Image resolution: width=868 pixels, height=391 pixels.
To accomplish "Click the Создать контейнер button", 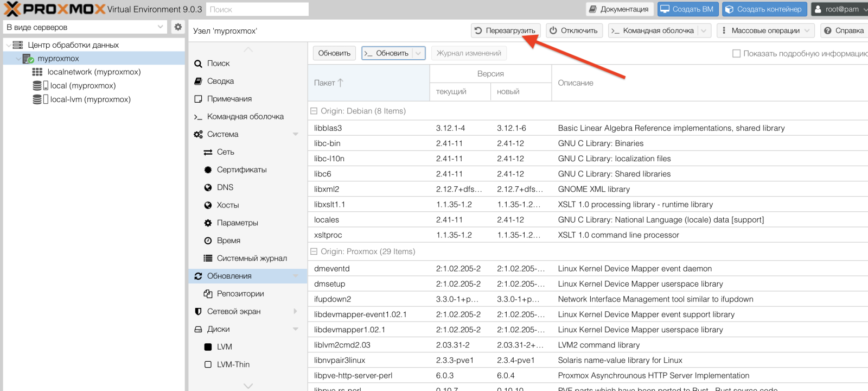I will (764, 9).
